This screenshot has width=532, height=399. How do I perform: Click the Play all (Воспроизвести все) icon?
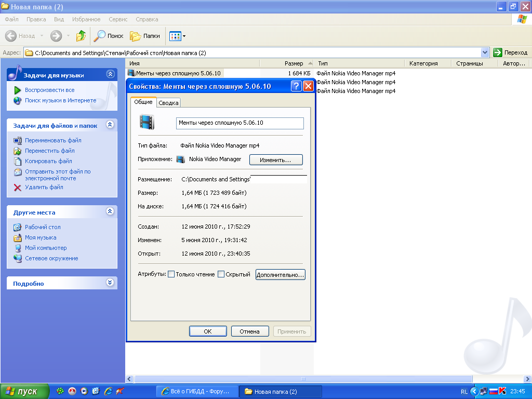[x=18, y=90]
